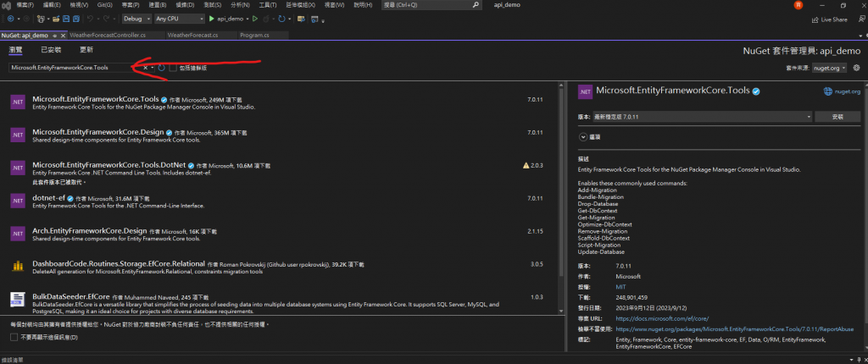The width and height of the screenshot is (868, 364).
Task: Click the warning icon beside version 2.0.3
Action: tap(526, 165)
